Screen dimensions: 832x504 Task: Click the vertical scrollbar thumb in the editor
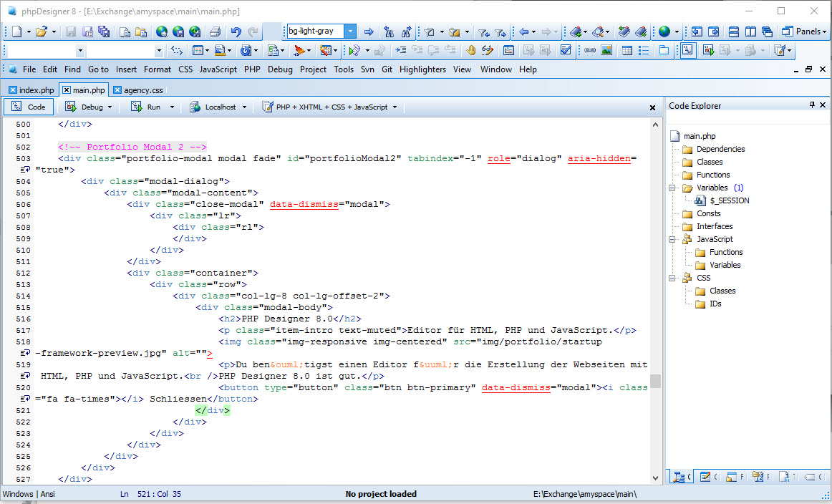655,380
